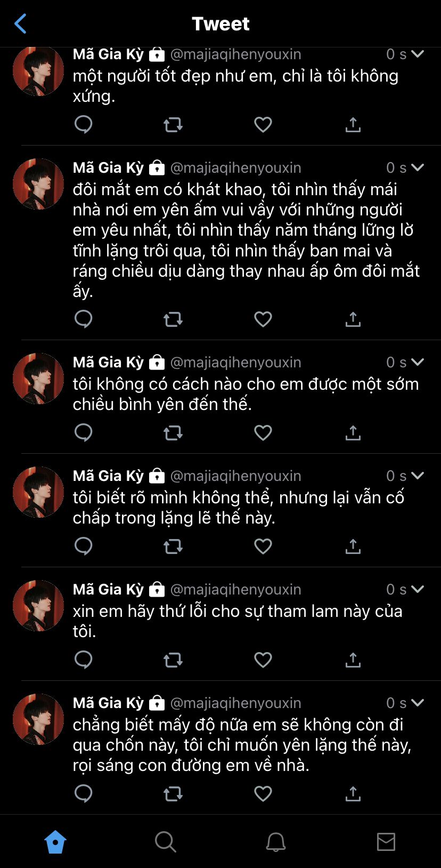This screenshot has width=441, height=868.
Task: Open @majiaqihenyouxin handle on 'tôi không có cách nào' tweet
Action: click(x=236, y=363)
